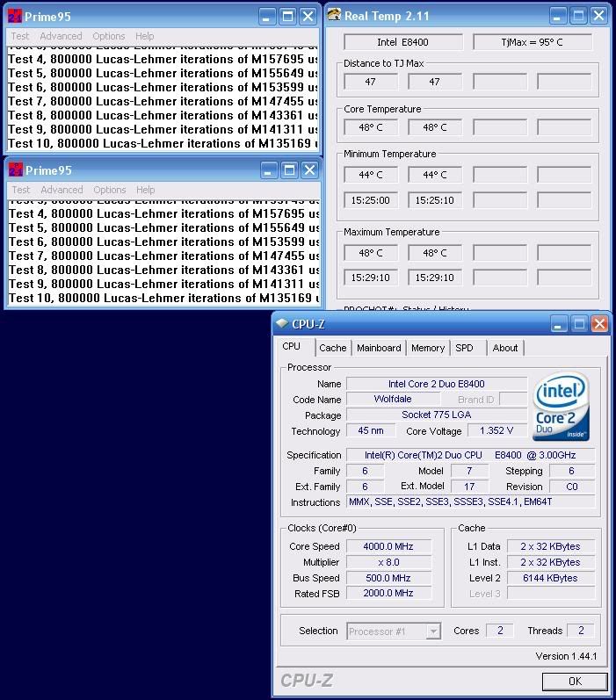This screenshot has height=700, width=616.
Task: Click the Revision C0 value
Action: coord(572,487)
